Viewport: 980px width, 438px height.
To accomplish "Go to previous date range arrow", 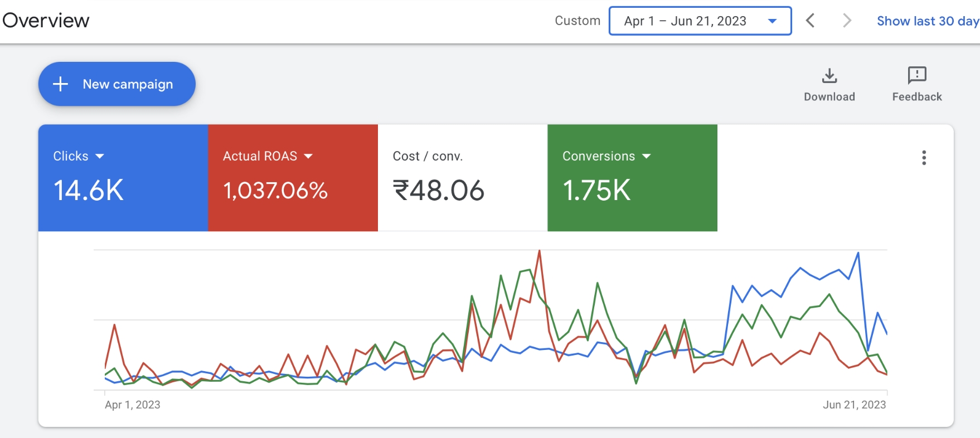I will (x=811, y=21).
